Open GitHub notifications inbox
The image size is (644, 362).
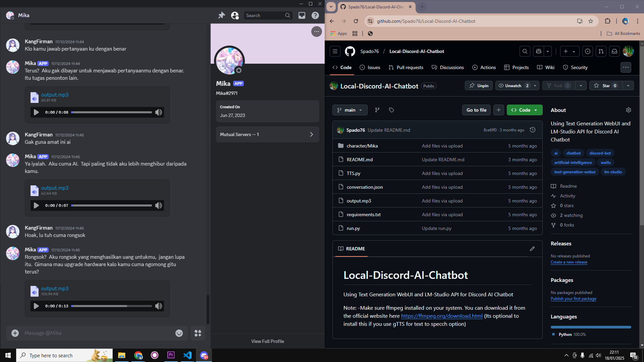click(x=614, y=51)
